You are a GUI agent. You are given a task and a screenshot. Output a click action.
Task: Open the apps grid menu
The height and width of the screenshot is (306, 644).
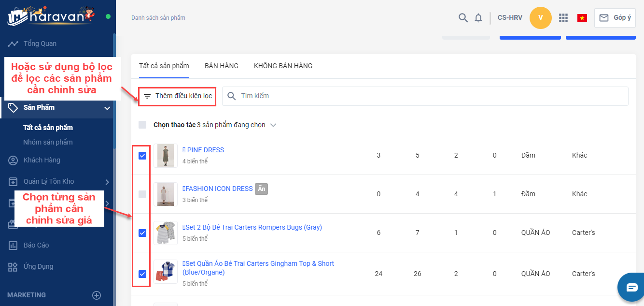(x=563, y=18)
